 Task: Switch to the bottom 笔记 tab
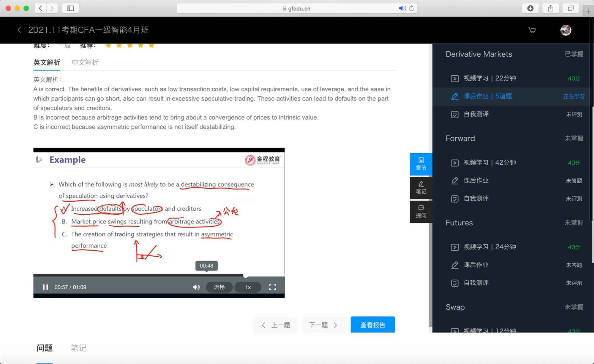(x=79, y=348)
